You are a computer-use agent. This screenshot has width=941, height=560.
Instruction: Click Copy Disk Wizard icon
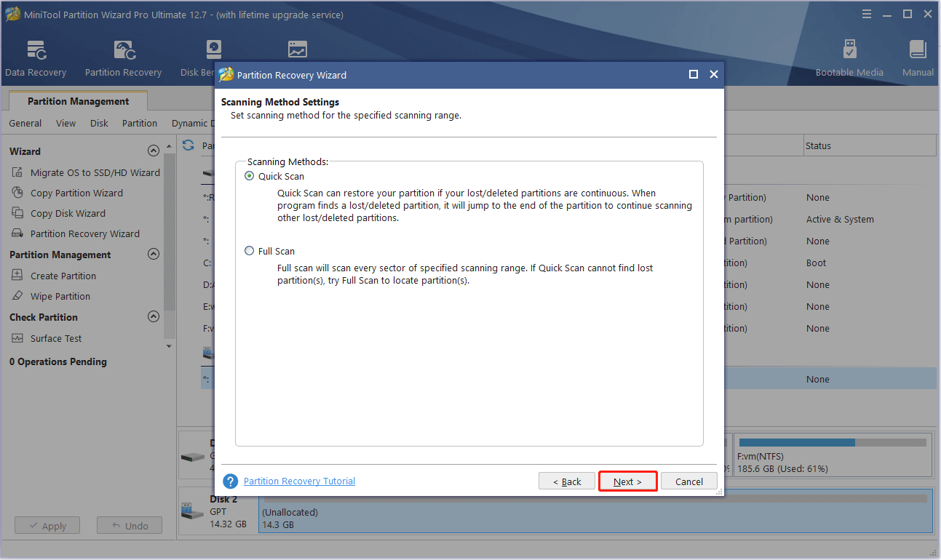17,213
